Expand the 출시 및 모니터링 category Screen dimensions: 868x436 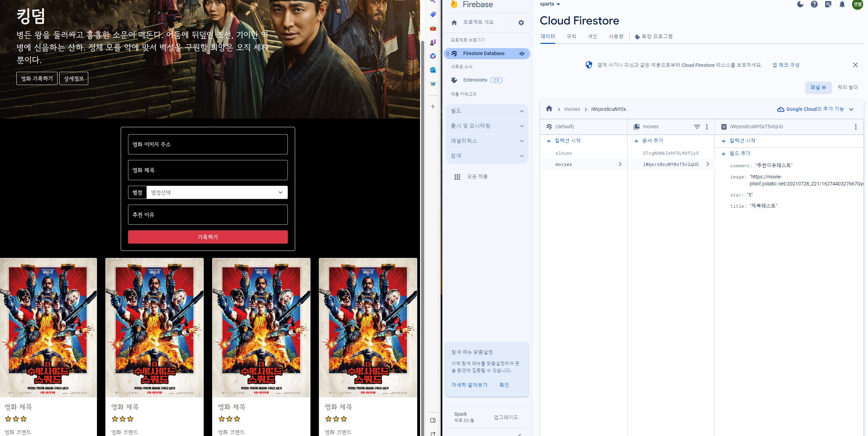click(x=487, y=126)
